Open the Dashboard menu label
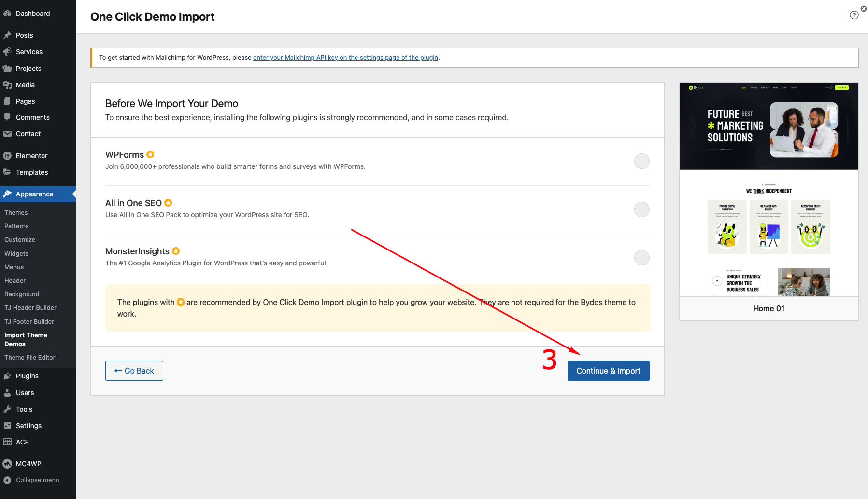Viewport: 868px width, 499px height. pyautogui.click(x=33, y=14)
